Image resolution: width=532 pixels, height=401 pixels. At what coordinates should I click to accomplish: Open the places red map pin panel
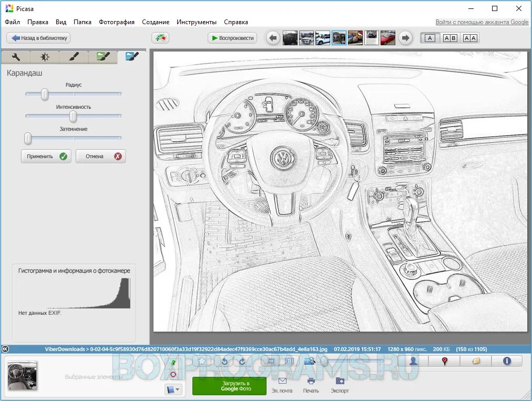point(444,361)
